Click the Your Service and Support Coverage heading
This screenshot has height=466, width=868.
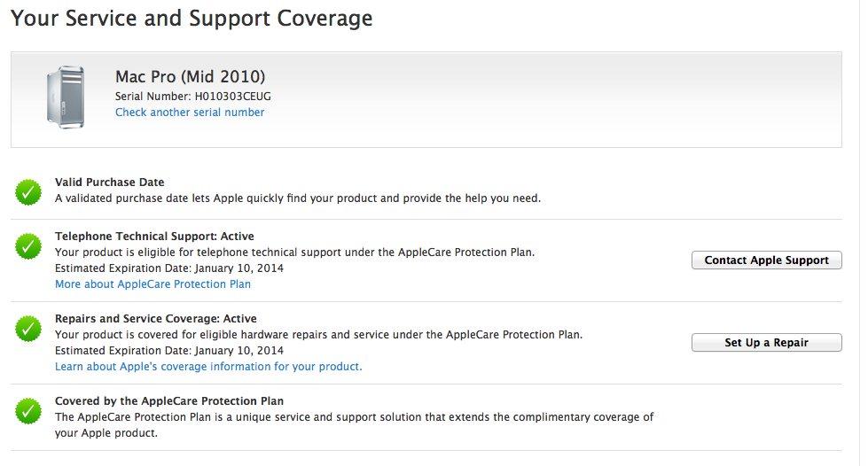(192, 19)
